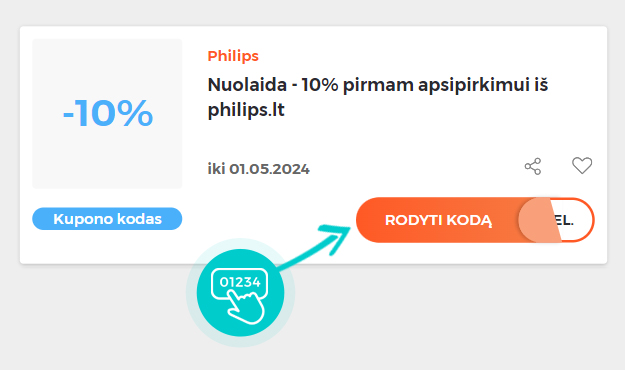Add coupon to favorites with heart icon
This screenshot has width=625, height=370.
pos(582,165)
